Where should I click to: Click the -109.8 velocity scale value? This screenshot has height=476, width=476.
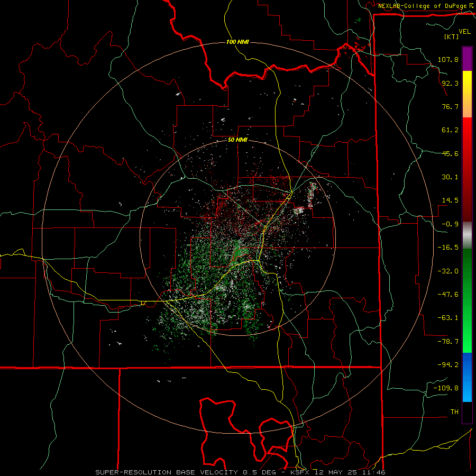(446, 388)
